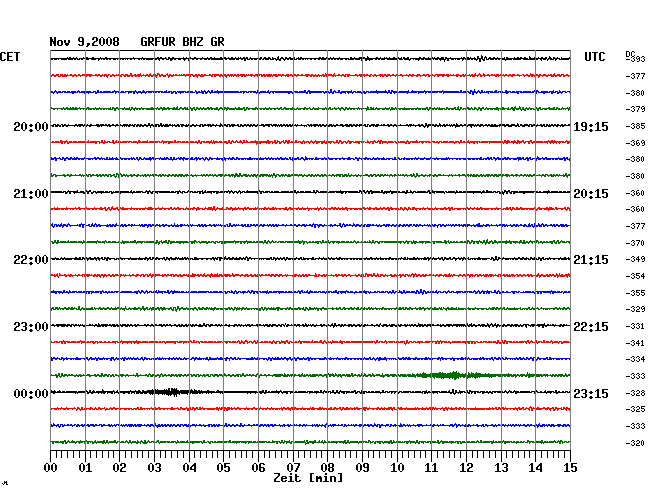
Task: Click the 01 minute label on the time axis
Action: point(85,467)
